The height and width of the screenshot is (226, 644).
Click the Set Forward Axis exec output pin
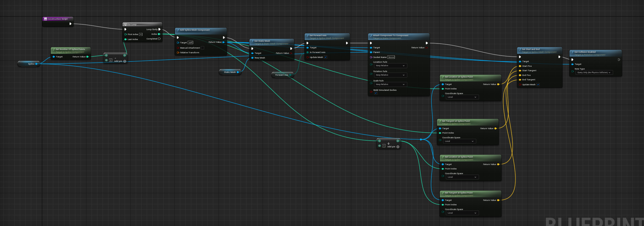[347, 43]
